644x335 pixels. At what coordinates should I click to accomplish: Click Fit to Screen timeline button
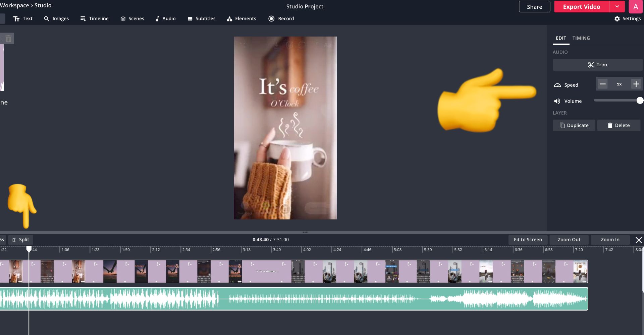[x=528, y=240]
